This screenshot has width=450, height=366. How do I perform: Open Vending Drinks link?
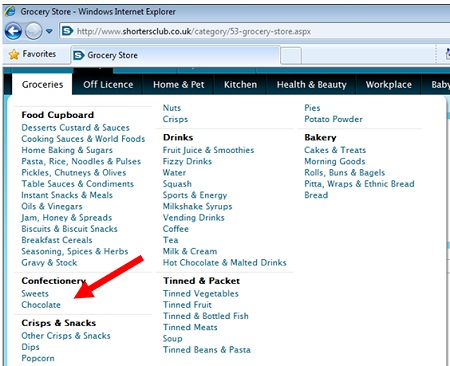tap(194, 218)
